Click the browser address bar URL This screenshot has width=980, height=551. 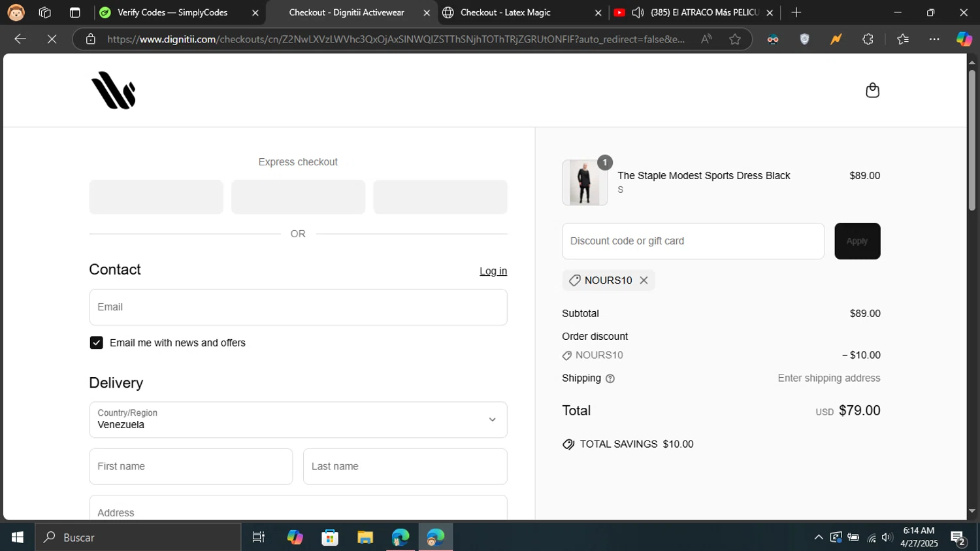click(x=395, y=39)
